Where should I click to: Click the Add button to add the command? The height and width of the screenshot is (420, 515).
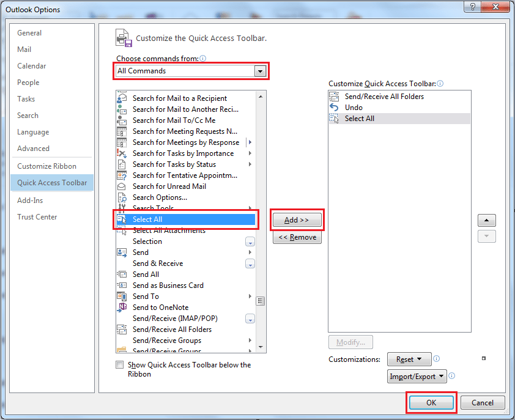click(297, 219)
